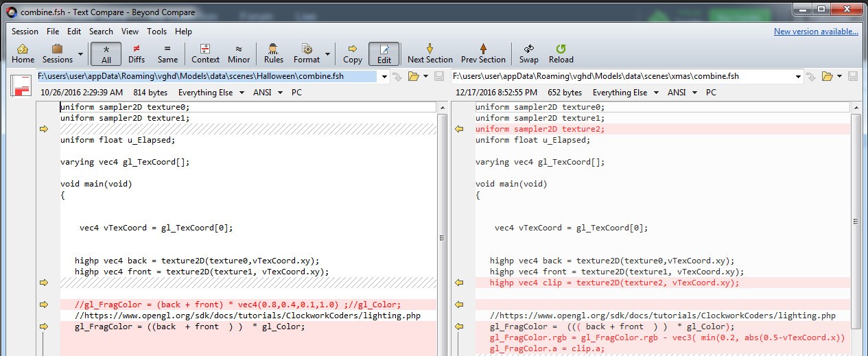
Task: Click the Copy arrow icon
Action: (x=353, y=49)
